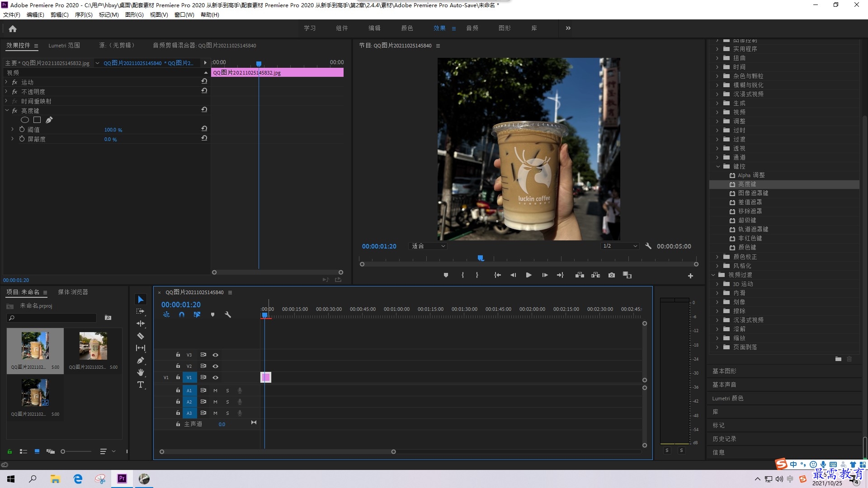This screenshot has height=488, width=868.
Task: Toggle animation stopwatch for 阈值
Action: click(x=22, y=130)
